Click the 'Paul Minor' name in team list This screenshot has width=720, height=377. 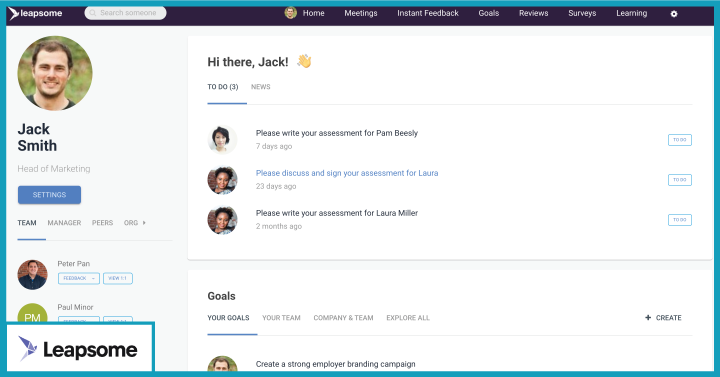[x=75, y=307]
